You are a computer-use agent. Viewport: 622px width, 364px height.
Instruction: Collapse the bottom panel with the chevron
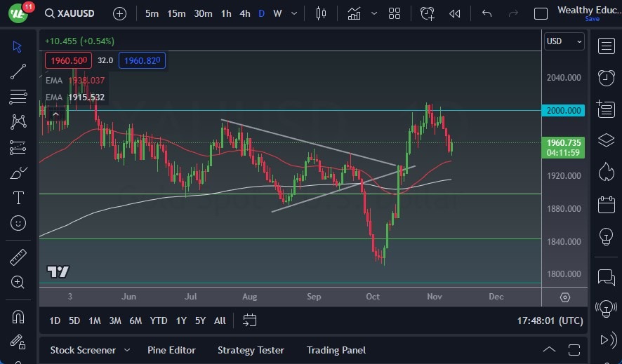point(550,350)
